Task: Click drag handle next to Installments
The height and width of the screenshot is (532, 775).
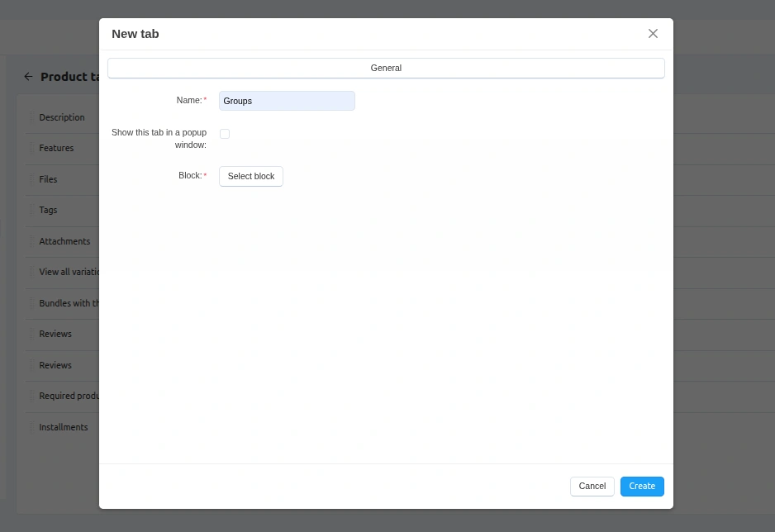Action: pos(31,428)
